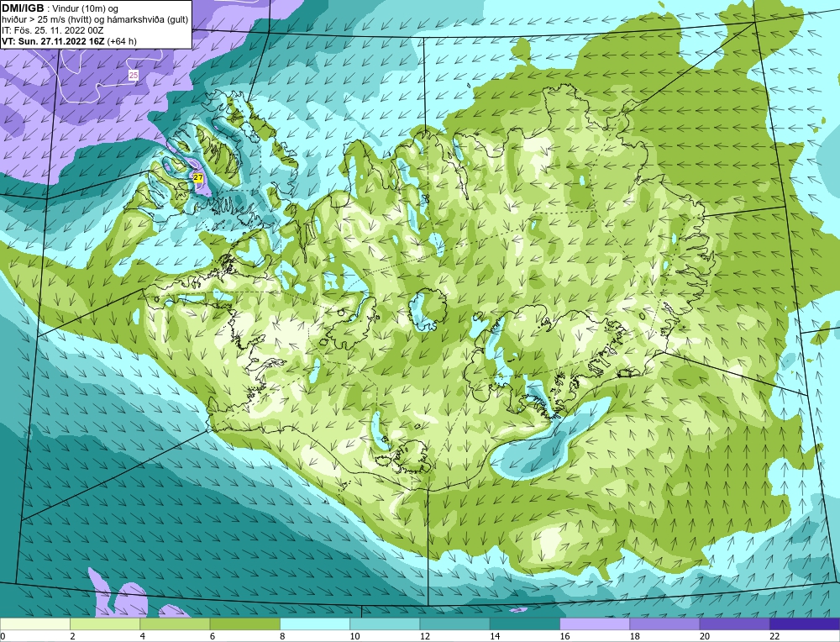
Task: Click the legend scale label 18
Action: [634, 637]
